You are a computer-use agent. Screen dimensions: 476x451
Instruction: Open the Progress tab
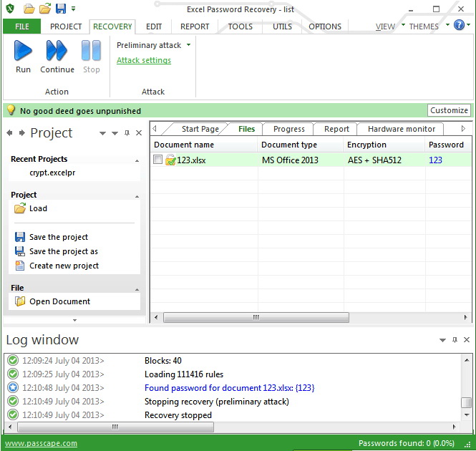288,129
